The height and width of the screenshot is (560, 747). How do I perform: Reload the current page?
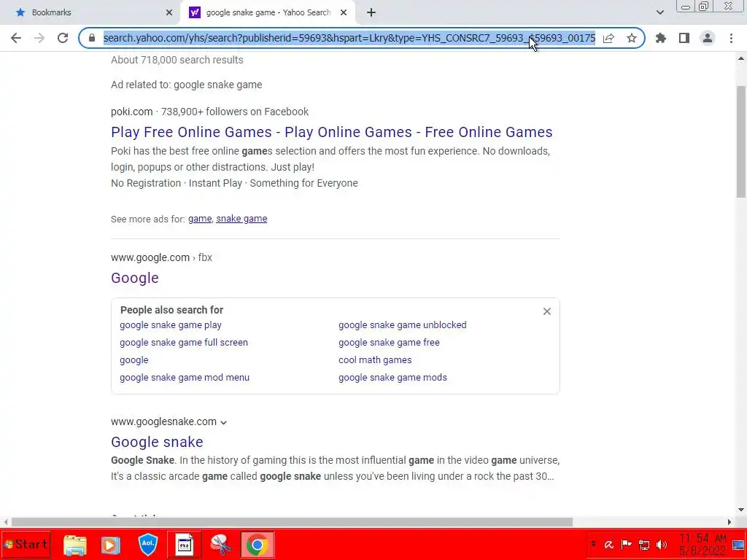tap(63, 38)
